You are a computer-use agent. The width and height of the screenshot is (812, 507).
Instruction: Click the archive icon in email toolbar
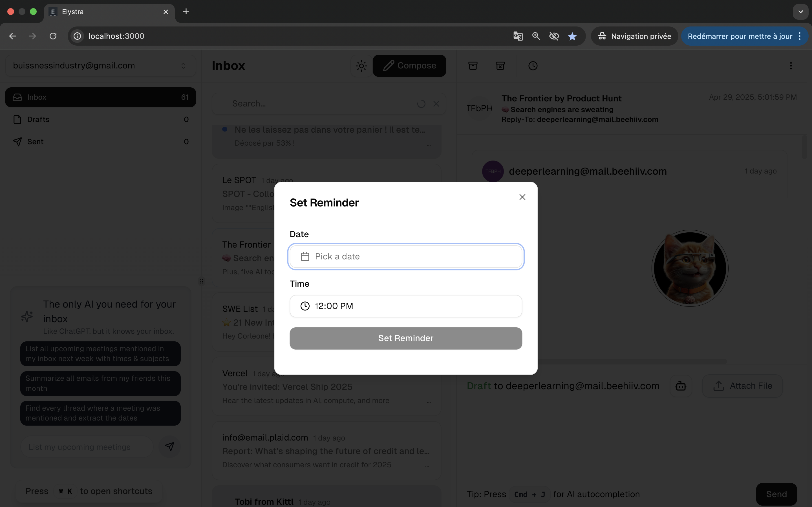click(x=473, y=66)
